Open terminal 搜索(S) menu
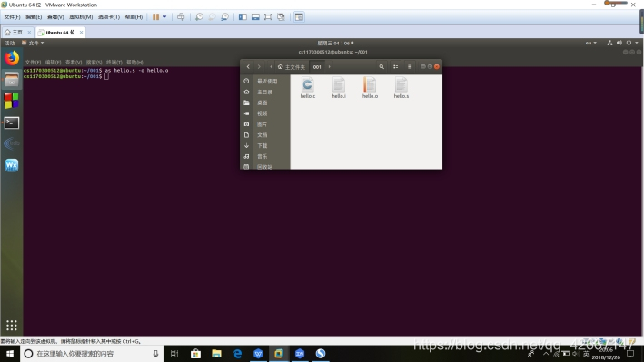The height and width of the screenshot is (362, 644). coord(94,62)
